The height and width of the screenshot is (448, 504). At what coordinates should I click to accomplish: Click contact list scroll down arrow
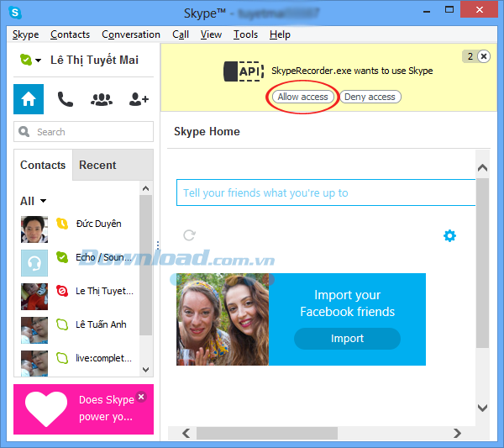pos(145,370)
